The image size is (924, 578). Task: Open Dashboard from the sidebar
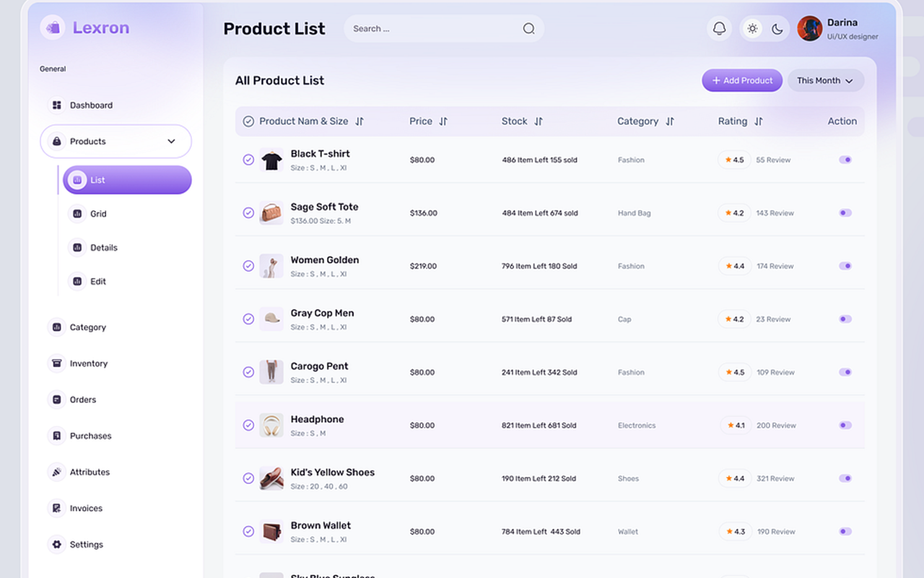91,105
